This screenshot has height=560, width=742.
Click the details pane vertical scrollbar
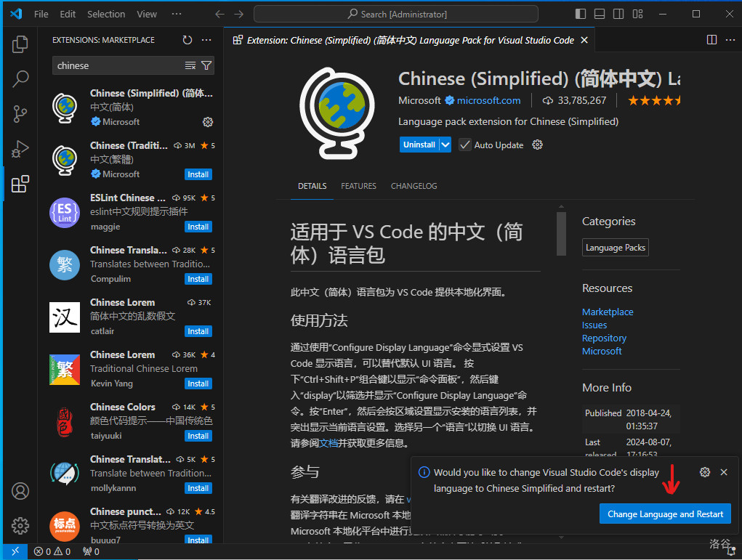point(561,234)
